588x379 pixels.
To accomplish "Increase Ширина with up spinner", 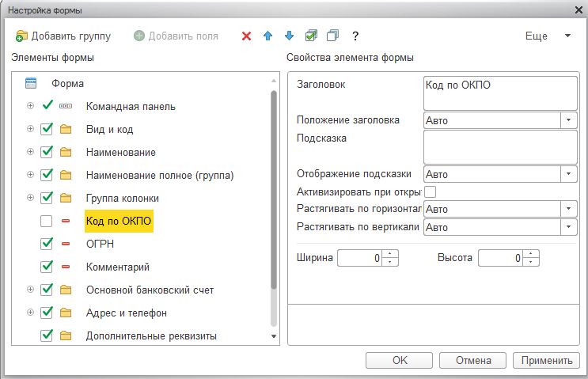I will pyautogui.click(x=390, y=254).
